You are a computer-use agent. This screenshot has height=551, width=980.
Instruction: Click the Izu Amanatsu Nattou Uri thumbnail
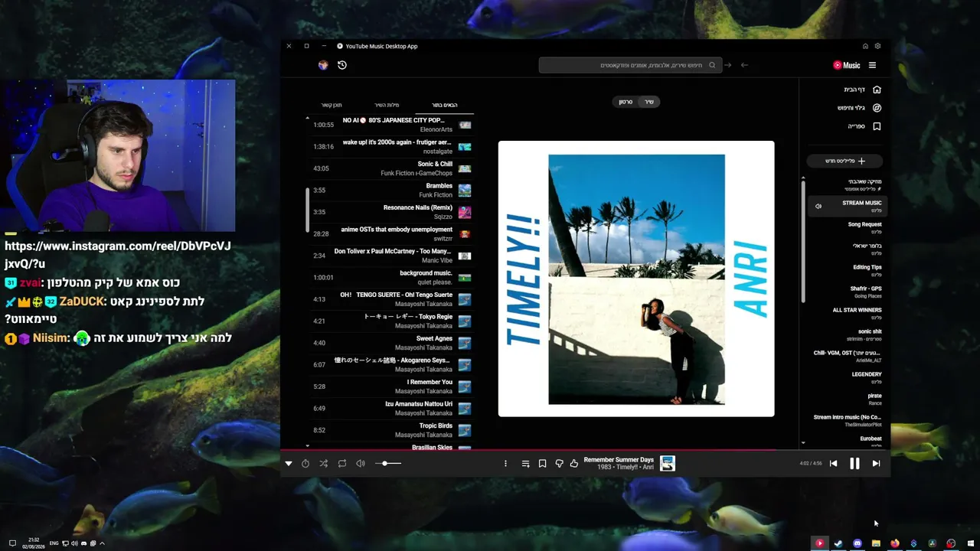[x=465, y=409]
